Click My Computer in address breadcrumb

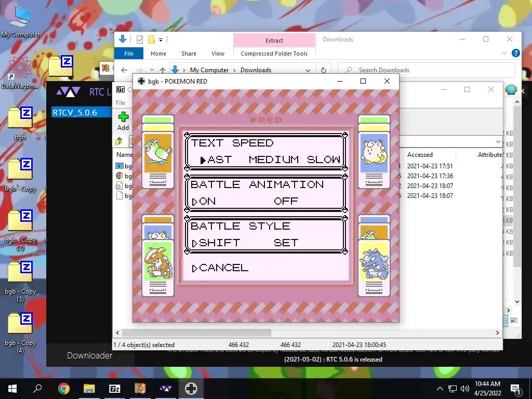tap(209, 70)
